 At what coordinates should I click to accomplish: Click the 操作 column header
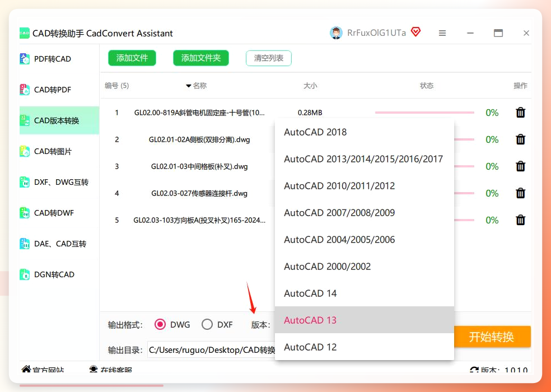click(520, 86)
